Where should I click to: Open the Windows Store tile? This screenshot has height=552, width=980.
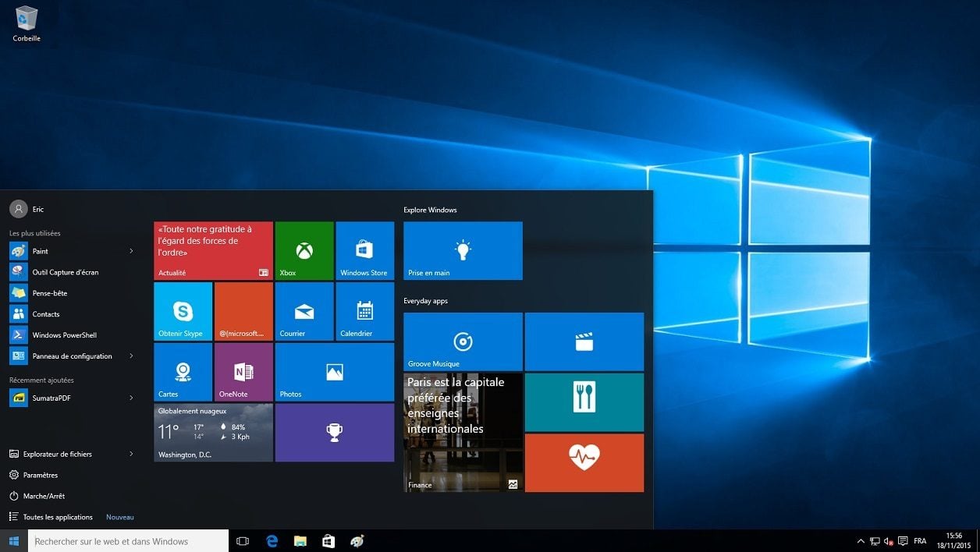pos(365,250)
